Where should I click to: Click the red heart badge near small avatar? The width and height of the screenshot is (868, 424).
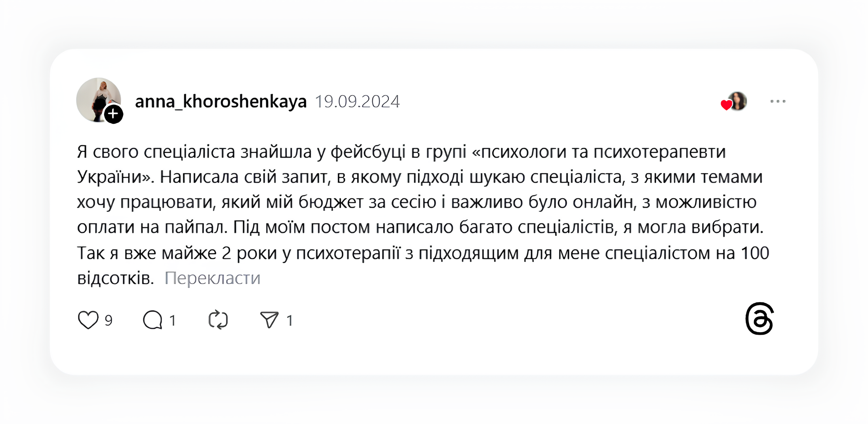click(726, 105)
